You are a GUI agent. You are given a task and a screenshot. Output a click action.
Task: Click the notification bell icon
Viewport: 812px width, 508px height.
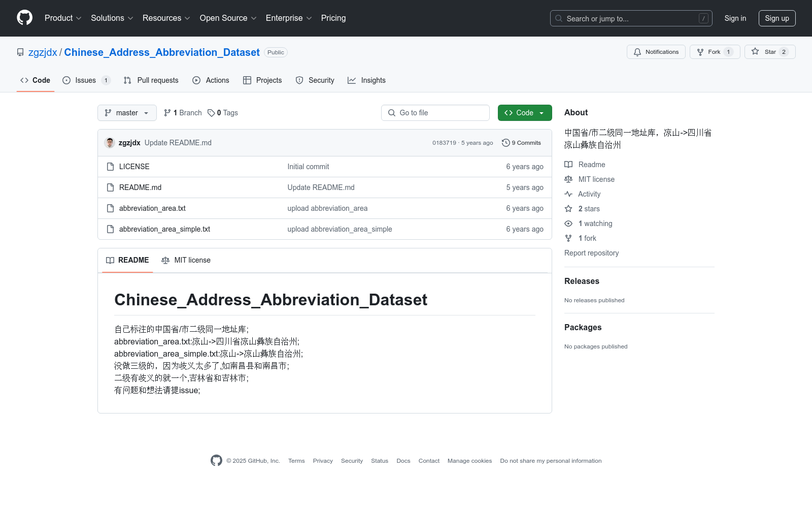click(637, 52)
